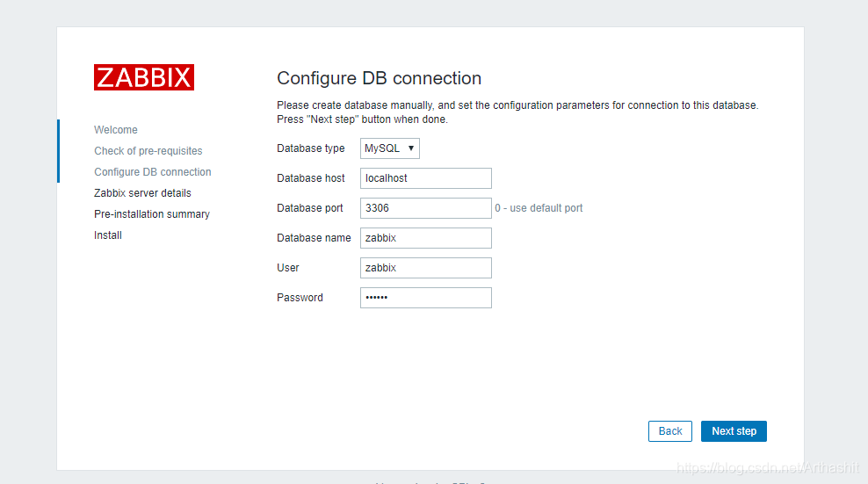Screen dimensions: 868x484
Task: Focus the Database port field
Action: point(426,208)
